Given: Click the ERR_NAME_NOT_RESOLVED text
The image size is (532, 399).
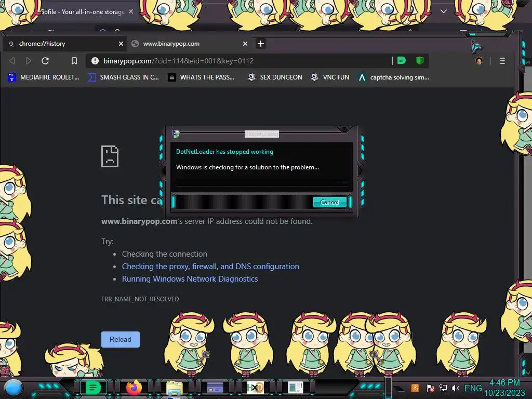Looking at the screenshot, I should point(140,299).
